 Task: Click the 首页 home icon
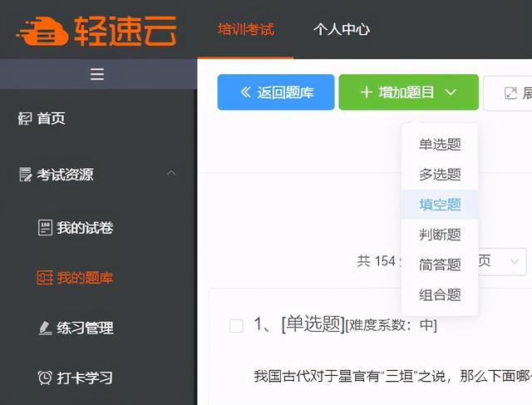(25, 118)
